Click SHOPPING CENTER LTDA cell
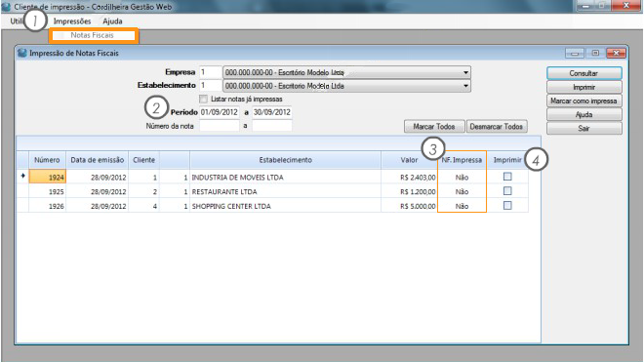This screenshot has width=644, height=362. click(x=286, y=206)
